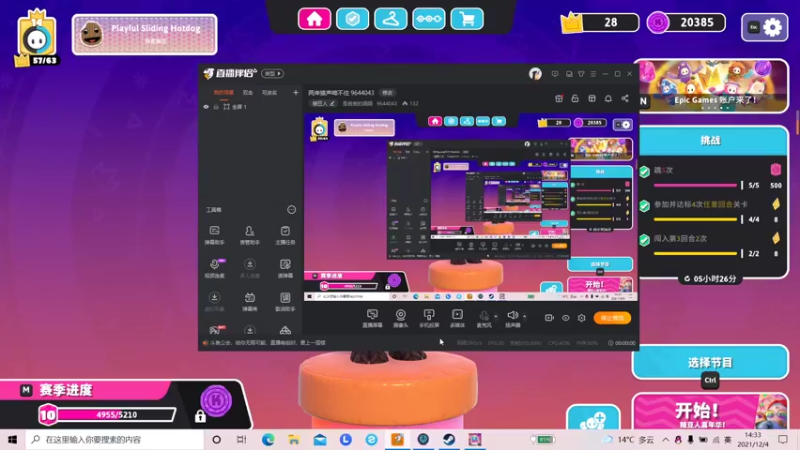Image resolution: width=800 pixels, height=450 pixels.
Task: Toggle the 扬声器 speaker mute
Action: click(512, 318)
